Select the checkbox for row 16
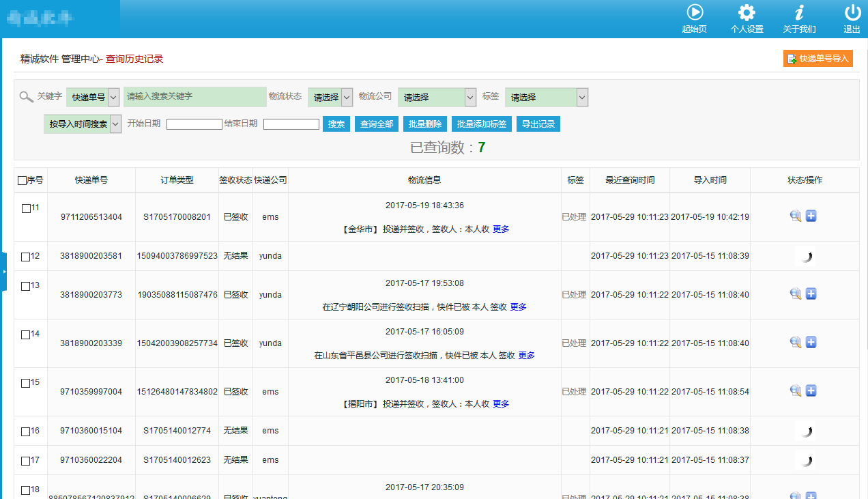 point(25,431)
